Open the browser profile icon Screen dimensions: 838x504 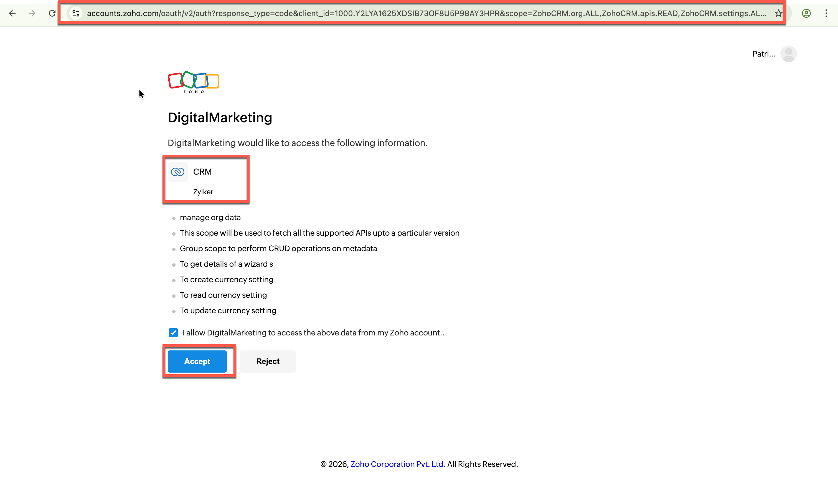coord(806,13)
